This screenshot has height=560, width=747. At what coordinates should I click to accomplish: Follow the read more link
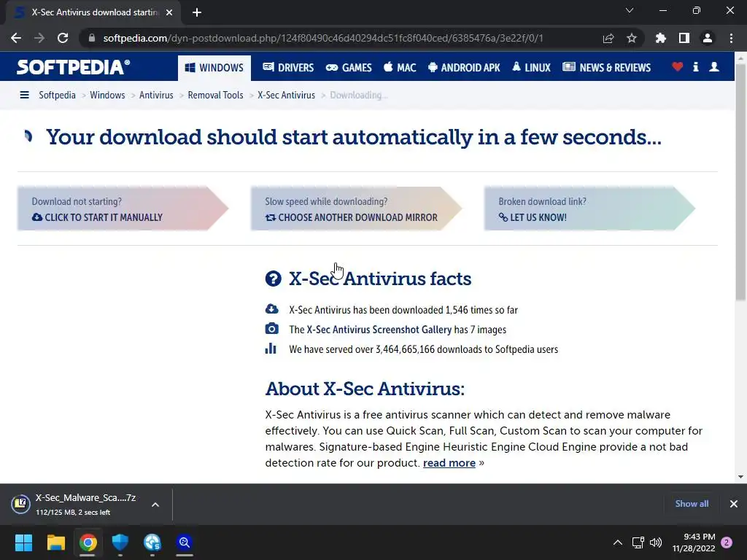pos(449,463)
